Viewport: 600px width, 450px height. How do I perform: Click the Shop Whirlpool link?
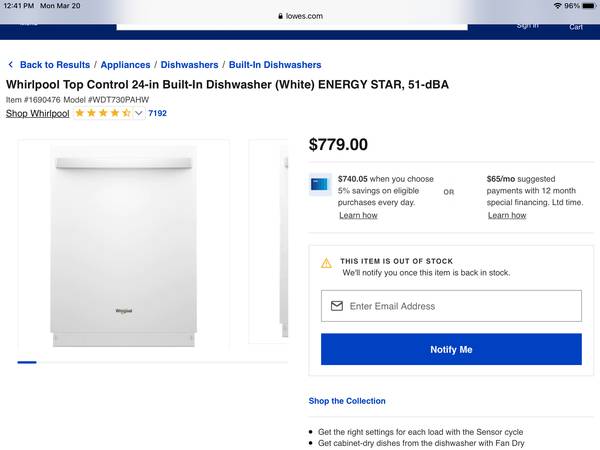(x=37, y=114)
